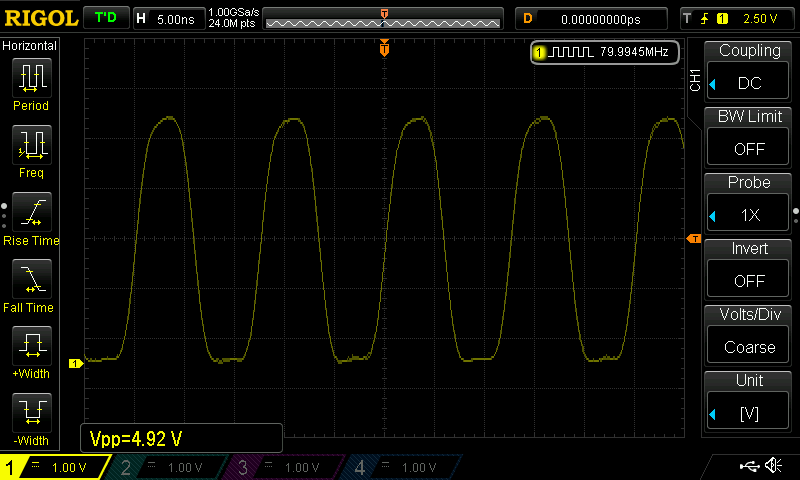Click the waveform memory overview bar

tap(383, 19)
